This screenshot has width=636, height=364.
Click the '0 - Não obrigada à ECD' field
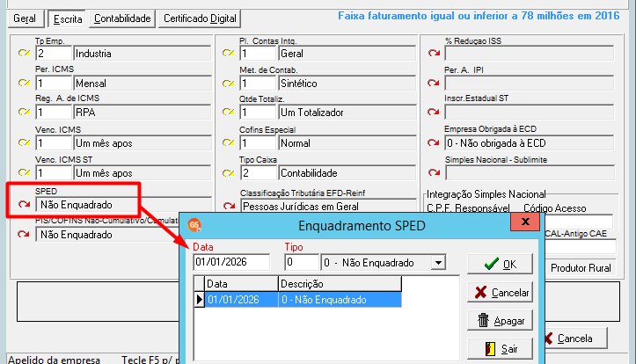[x=529, y=142]
